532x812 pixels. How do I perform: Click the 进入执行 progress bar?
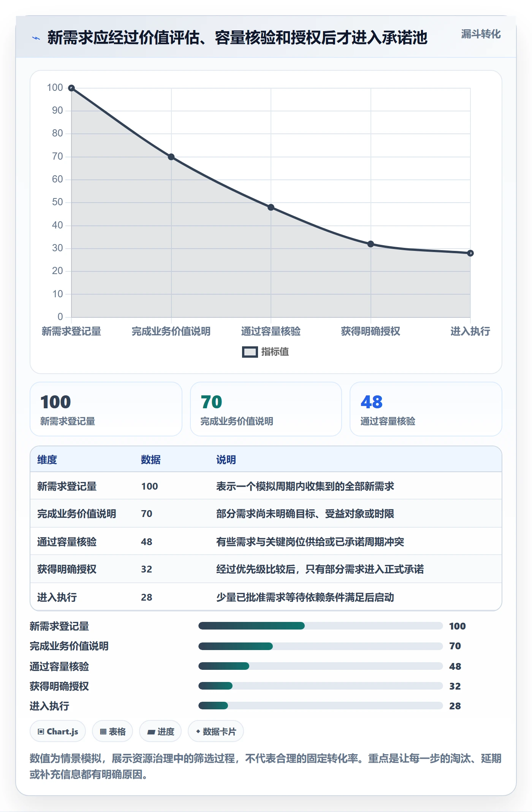pyautogui.click(x=321, y=706)
